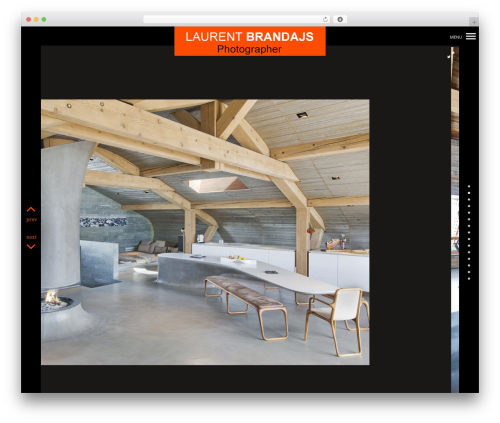Close the browser window with red button
Screen dimensions: 500x423
[x=29, y=19]
